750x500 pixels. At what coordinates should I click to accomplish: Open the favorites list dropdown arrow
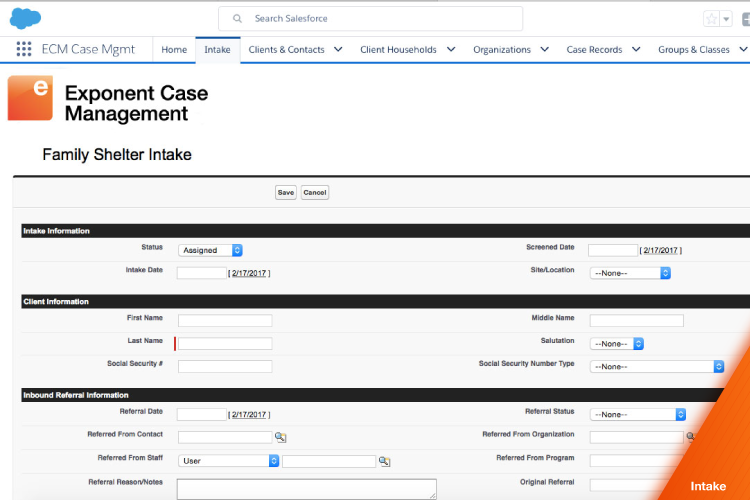pyautogui.click(x=726, y=19)
